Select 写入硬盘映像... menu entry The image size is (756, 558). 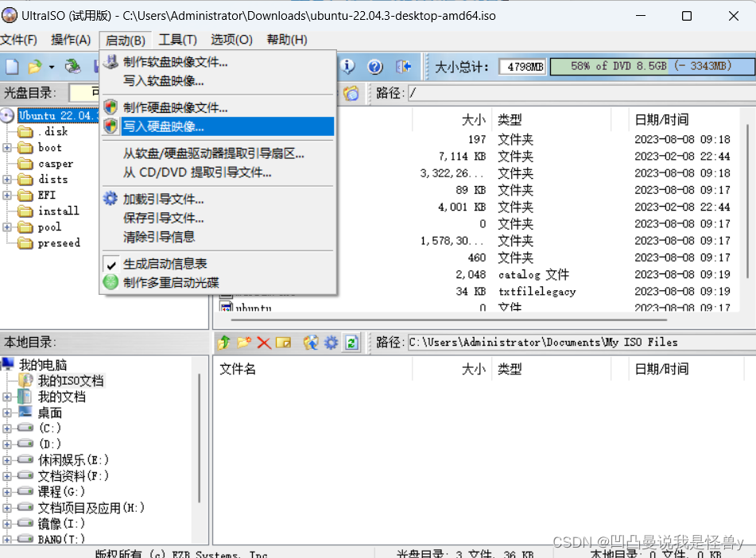click(219, 126)
